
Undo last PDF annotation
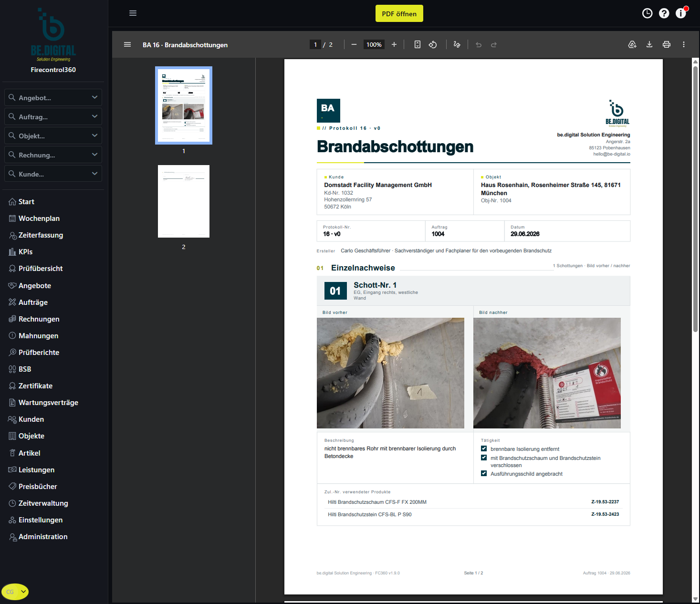479,44
